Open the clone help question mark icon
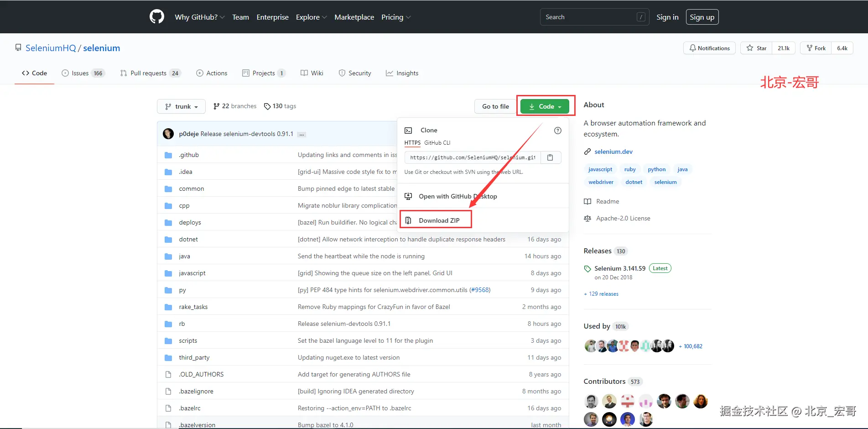 coord(557,131)
